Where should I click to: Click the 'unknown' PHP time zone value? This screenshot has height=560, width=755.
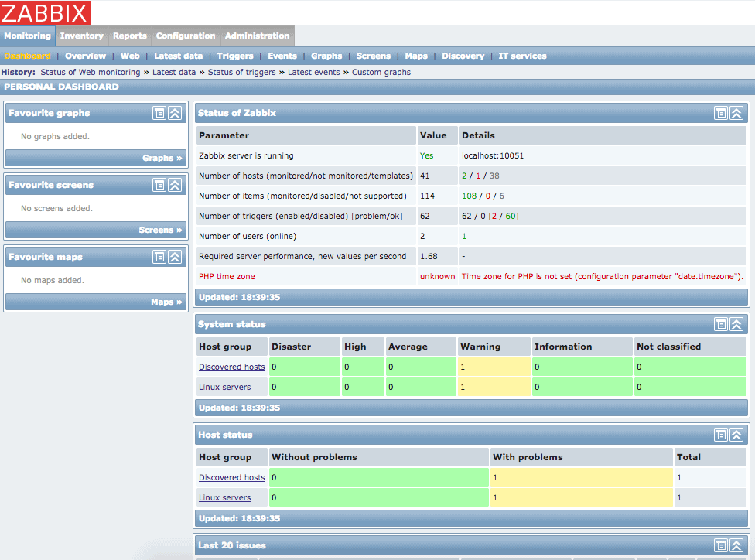point(437,276)
